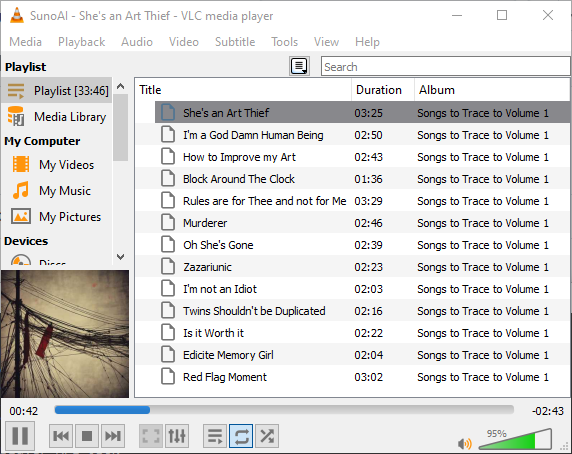Viewport: 572px width, 454px height.
Task: Skip to the next track
Action: pyautogui.click(x=113, y=436)
